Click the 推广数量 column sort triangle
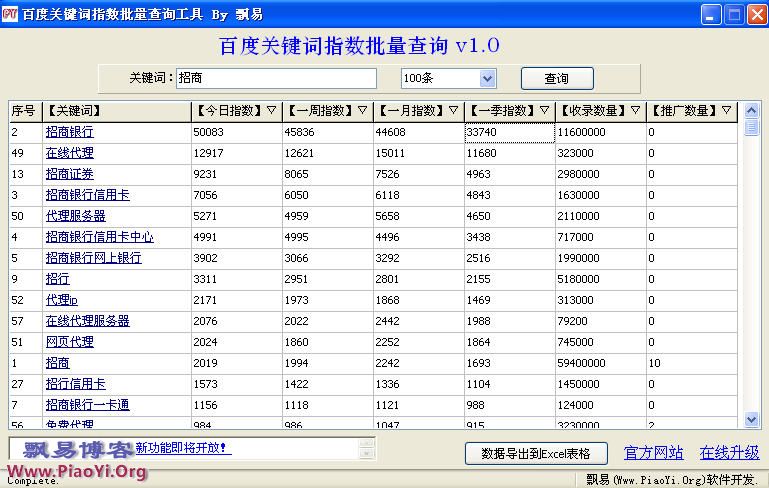This screenshot has width=769, height=488. pyautogui.click(x=727, y=110)
